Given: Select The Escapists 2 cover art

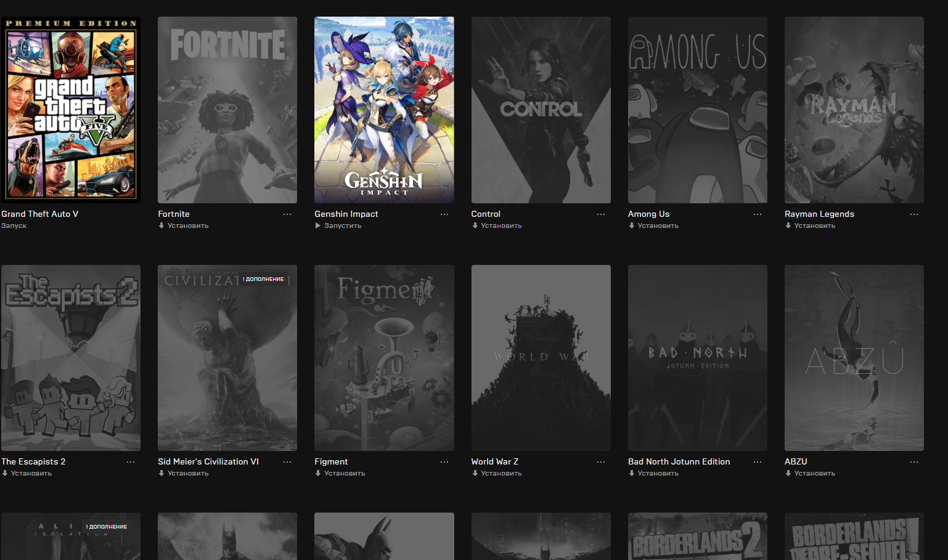Looking at the screenshot, I should pos(71,358).
